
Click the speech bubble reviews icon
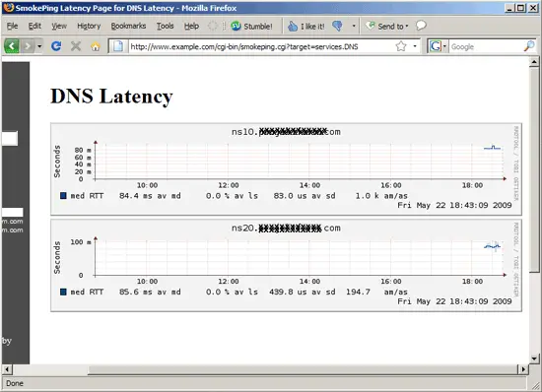pos(421,26)
